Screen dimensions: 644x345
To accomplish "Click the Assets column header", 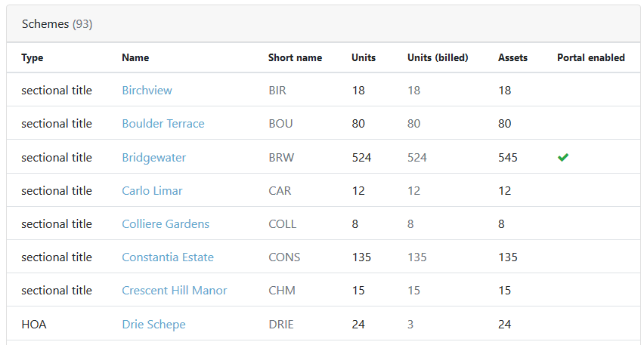I will click(x=512, y=58).
